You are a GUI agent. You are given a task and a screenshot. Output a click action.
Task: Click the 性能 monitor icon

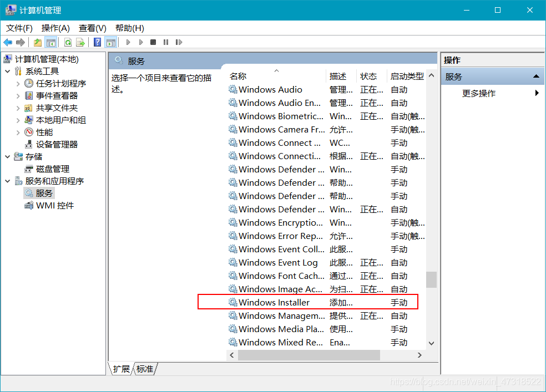coord(29,132)
